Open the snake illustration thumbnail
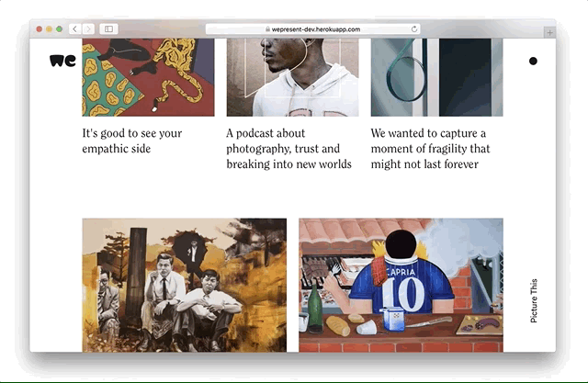Image resolution: width=588 pixels, height=383 pixels. [148, 77]
